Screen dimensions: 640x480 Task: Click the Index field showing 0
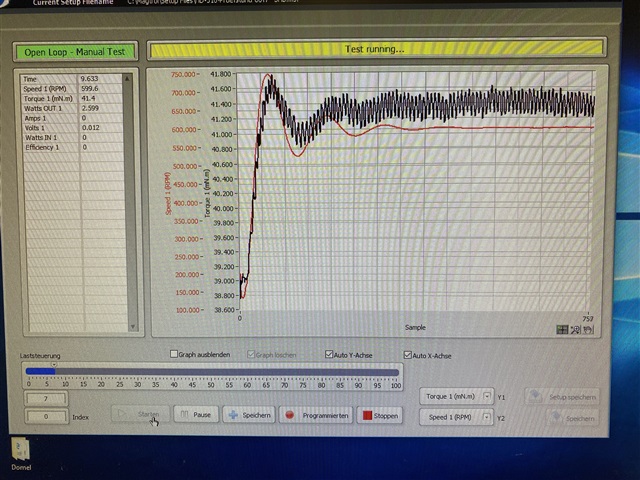click(x=46, y=417)
